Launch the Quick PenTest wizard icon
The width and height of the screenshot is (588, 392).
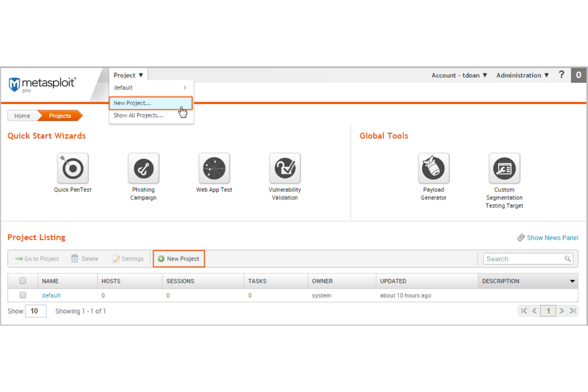73,168
